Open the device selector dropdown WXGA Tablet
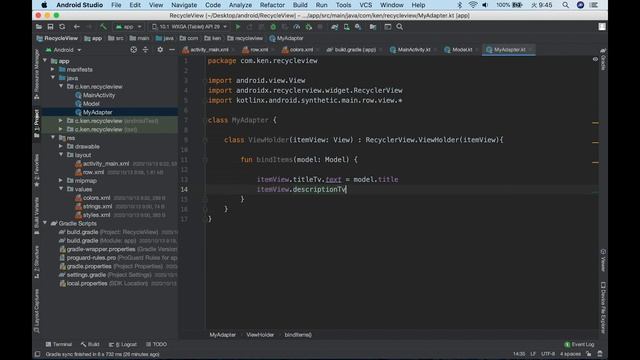 click(x=189, y=27)
